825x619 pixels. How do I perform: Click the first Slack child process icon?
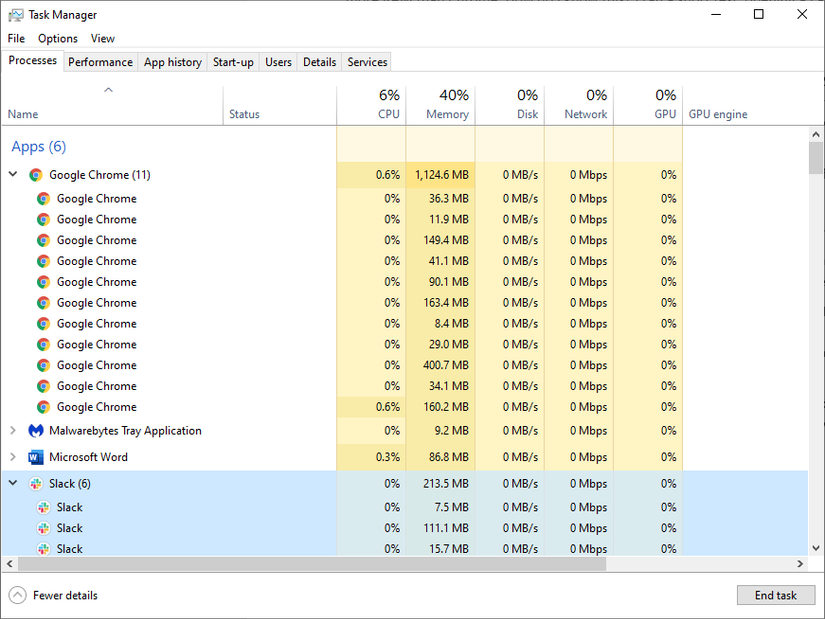click(44, 507)
